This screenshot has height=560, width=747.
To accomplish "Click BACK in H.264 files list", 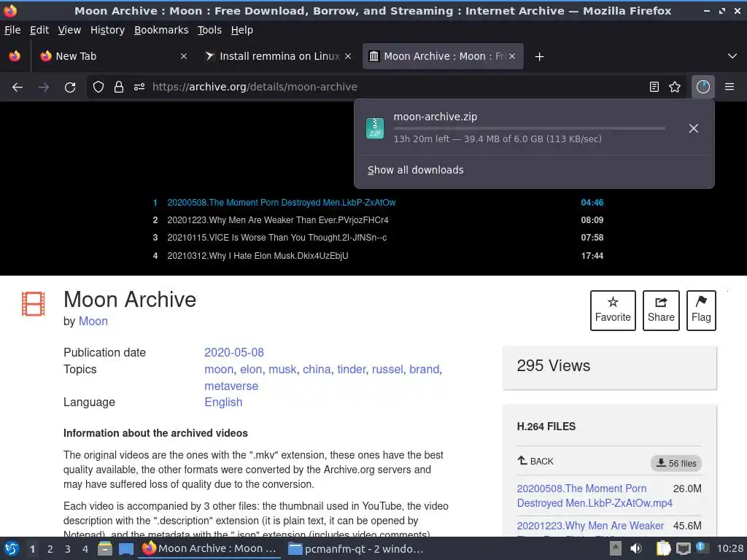I will [535, 462].
